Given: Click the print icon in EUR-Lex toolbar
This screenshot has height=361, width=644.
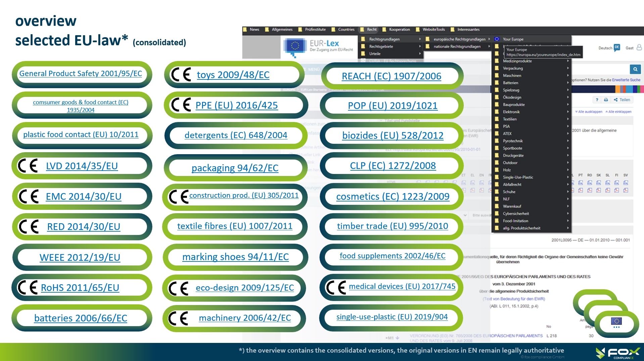Looking at the screenshot, I should tap(606, 100).
